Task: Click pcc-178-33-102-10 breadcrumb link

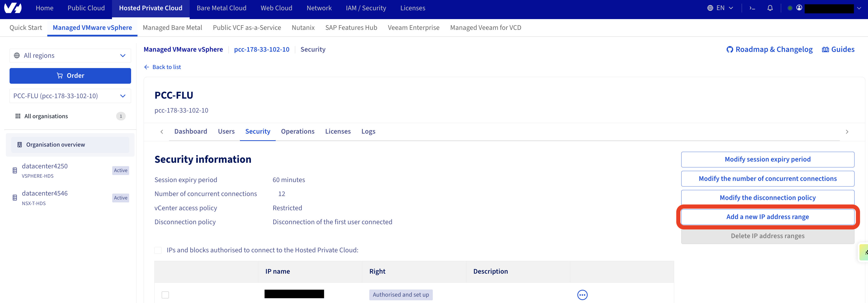Action: pyautogui.click(x=261, y=49)
